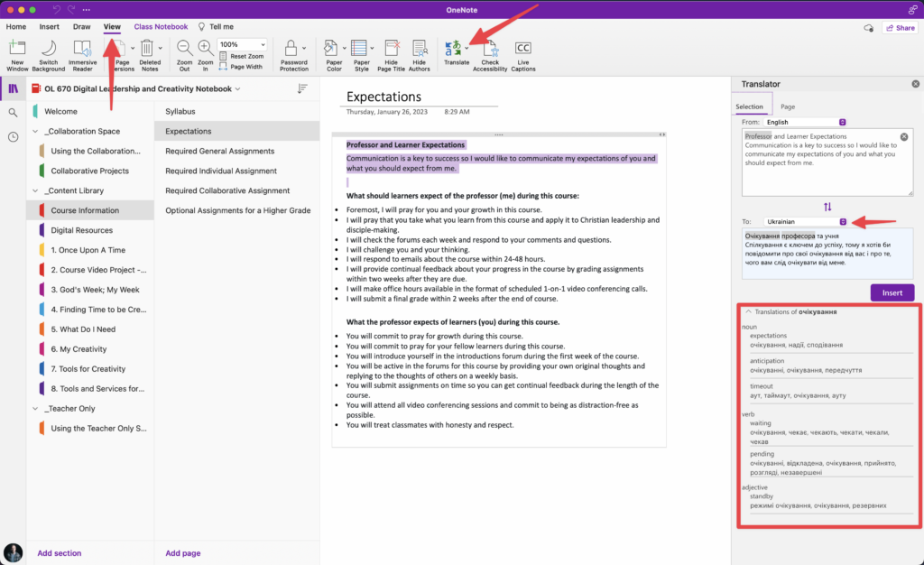Open Password Protection
Viewport: 924px width, 565px height.
coord(293,56)
